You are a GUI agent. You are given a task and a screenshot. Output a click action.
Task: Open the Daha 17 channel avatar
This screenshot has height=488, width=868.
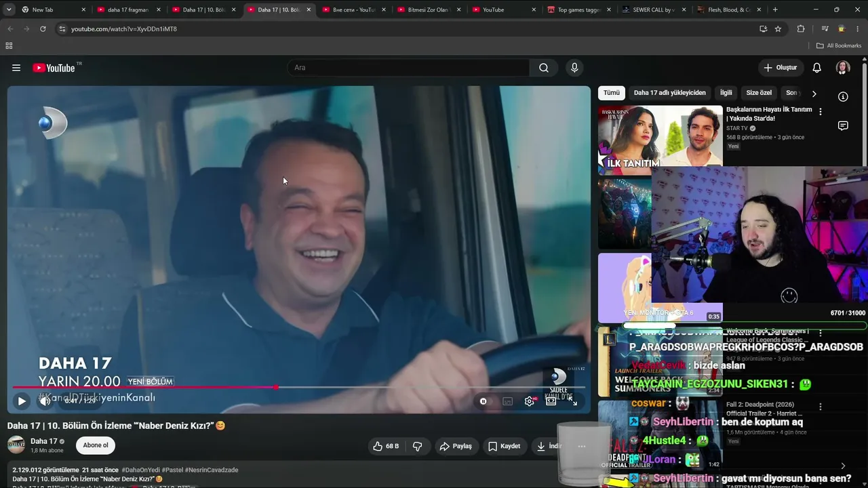[16, 445]
